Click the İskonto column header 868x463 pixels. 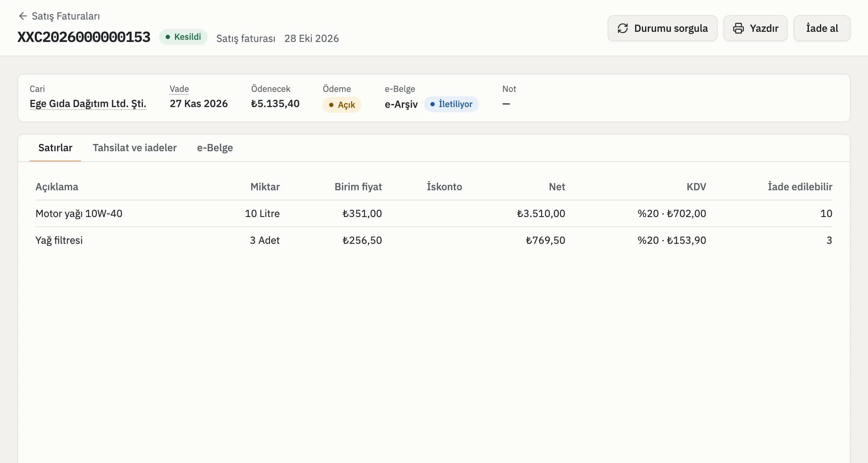(x=444, y=187)
